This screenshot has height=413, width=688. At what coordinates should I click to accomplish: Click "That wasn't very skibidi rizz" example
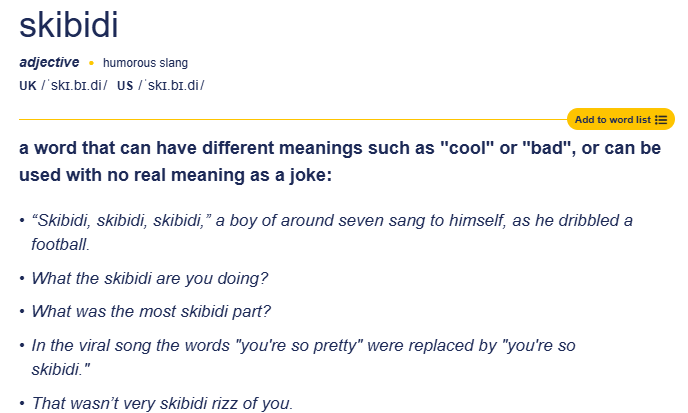[x=162, y=403]
